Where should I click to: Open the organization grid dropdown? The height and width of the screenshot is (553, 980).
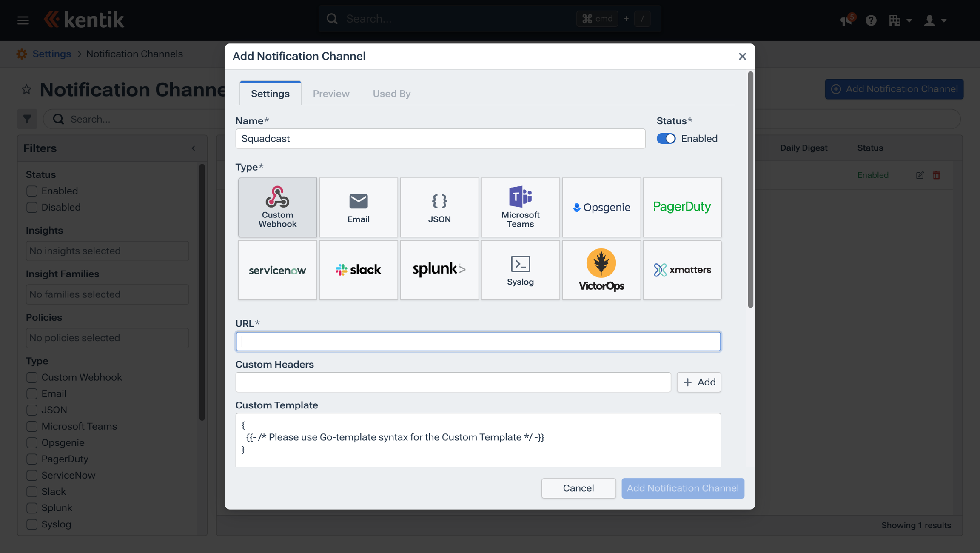[900, 20]
